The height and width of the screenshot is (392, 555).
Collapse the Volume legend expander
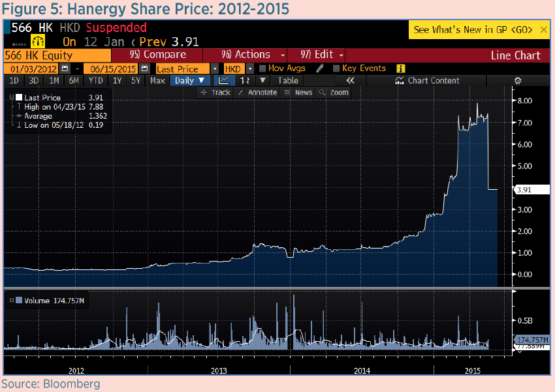pyautogui.click(x=12, y=300)
